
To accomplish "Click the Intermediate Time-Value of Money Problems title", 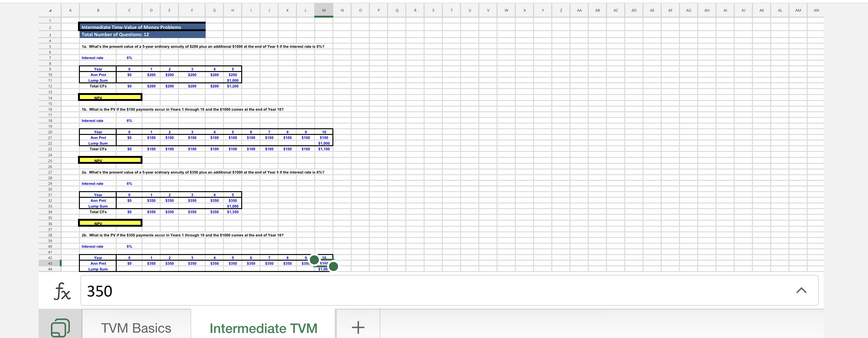I will tap(131, 27).
